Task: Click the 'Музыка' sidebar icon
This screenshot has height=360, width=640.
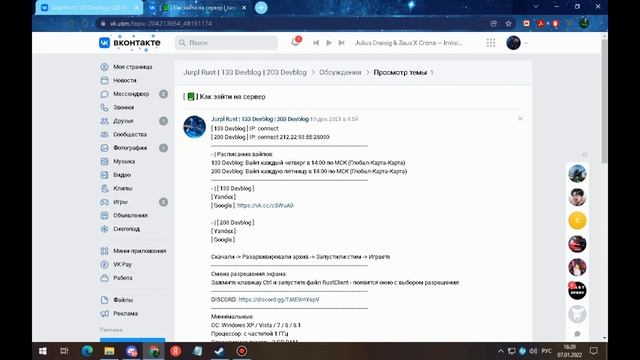Action: pyautogui.click(x=104, y=161)
